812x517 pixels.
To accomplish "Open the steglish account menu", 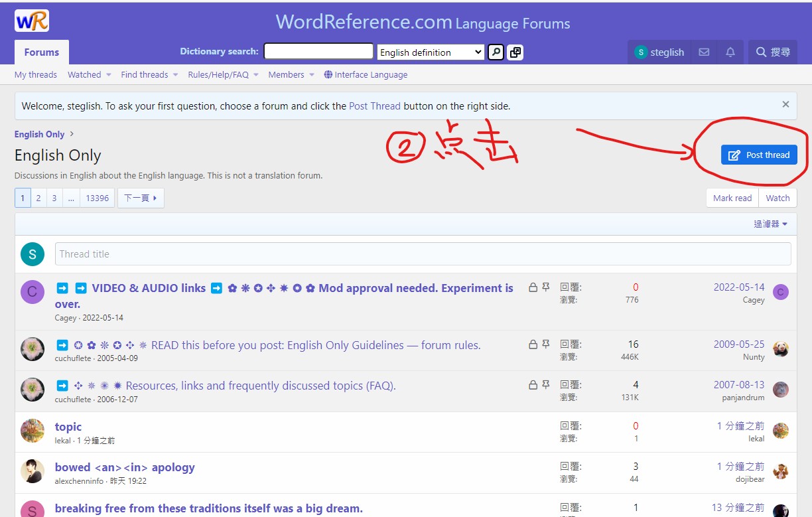I will tap(659, 52).
